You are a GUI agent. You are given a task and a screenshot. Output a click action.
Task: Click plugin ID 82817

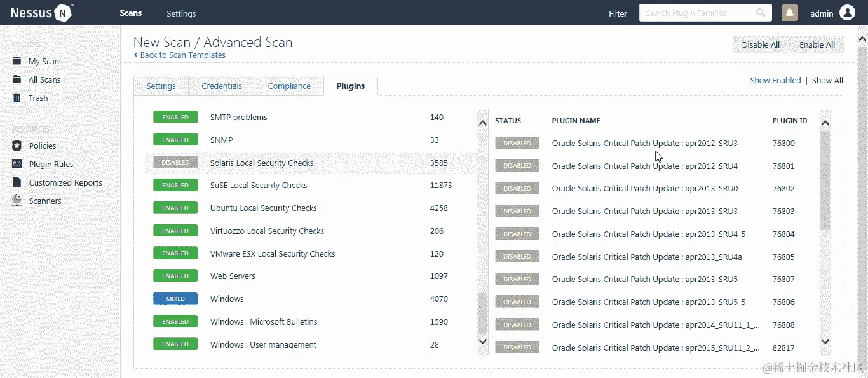pos(783,348)
